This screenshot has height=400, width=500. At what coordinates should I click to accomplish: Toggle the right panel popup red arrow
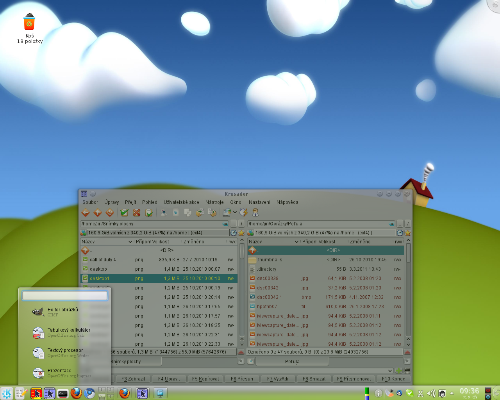[x=407, y=352]
